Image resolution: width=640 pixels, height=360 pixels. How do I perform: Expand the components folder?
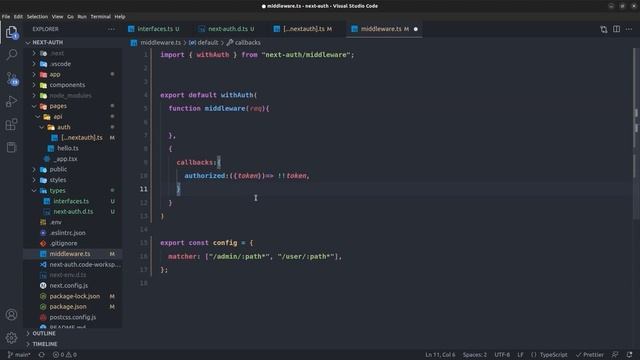click(x=67, y=85)
